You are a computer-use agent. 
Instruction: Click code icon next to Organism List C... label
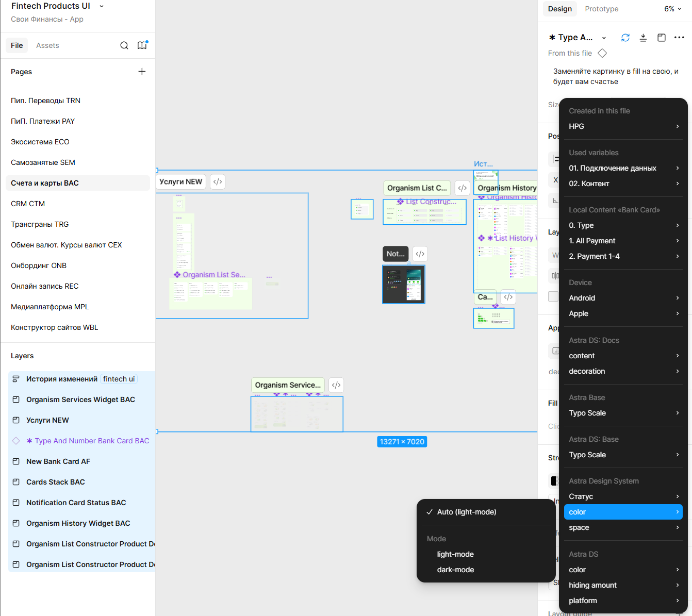[x=463, y=188]
